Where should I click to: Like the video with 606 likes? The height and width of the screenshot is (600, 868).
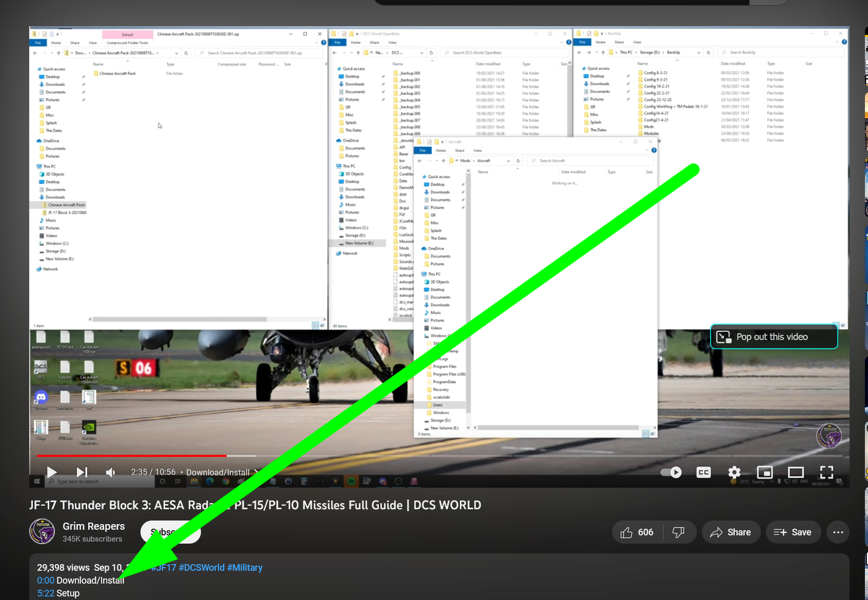pos(637,532)
